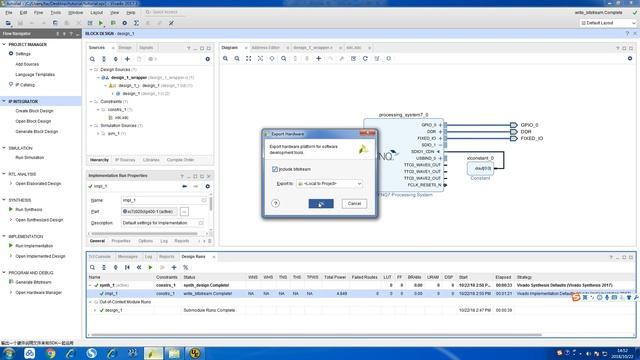Click the Sigma reports toolbar icon
The image size is (640, 360).
(x=136, y=23)
